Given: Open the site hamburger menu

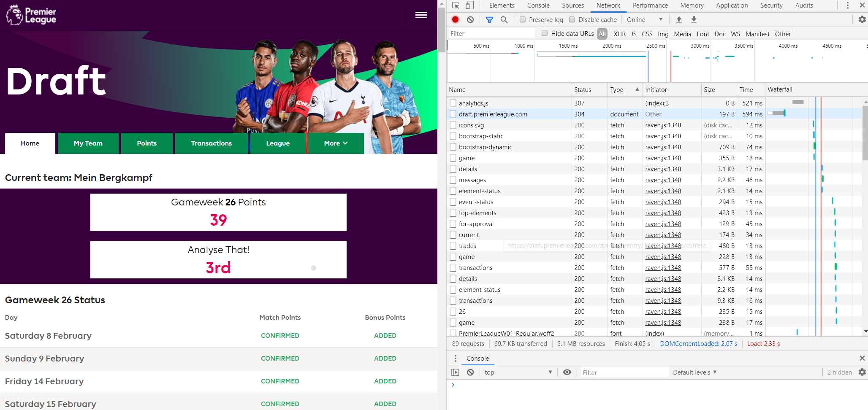Looking at the screenshot, I should click(x=421, y=15).
